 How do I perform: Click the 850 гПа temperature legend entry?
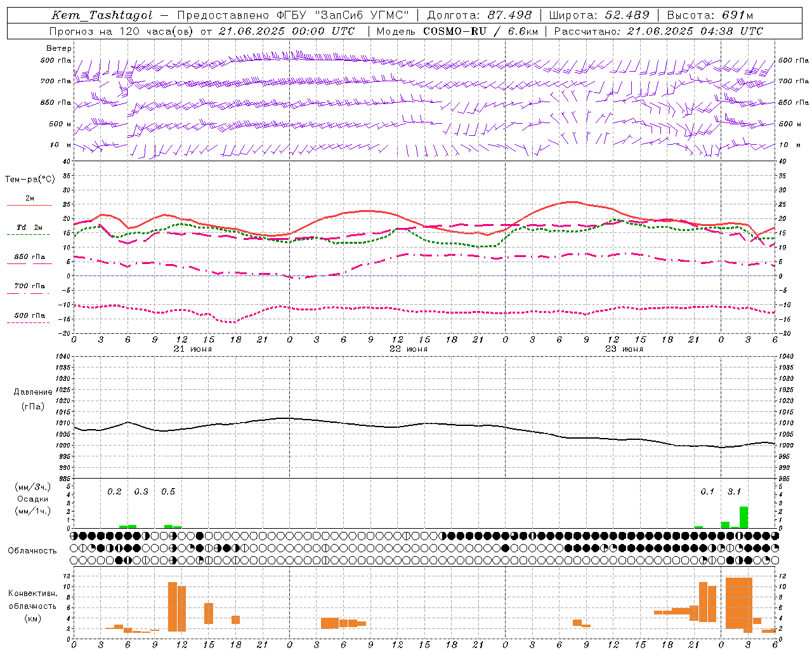(x=29, y=257)
